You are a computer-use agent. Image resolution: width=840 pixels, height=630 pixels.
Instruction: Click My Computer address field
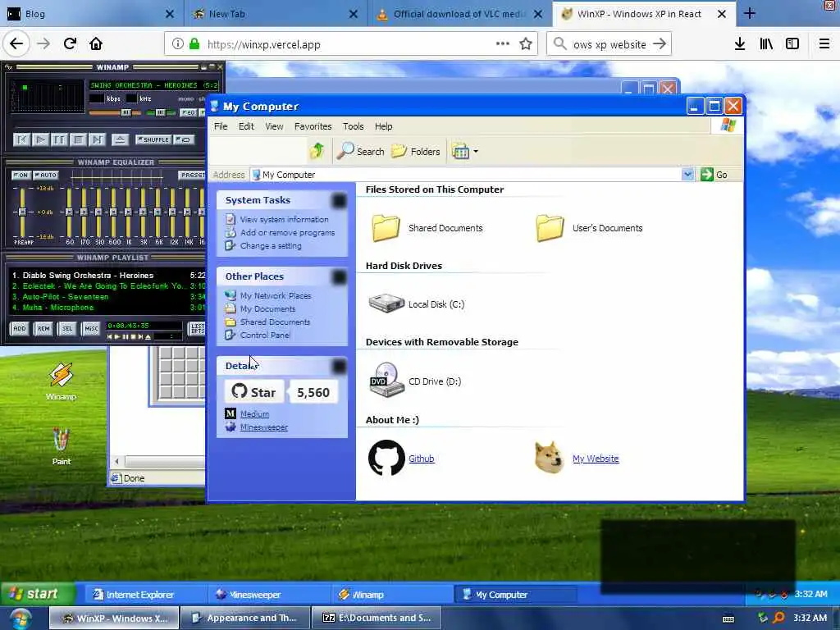(466, 175)
